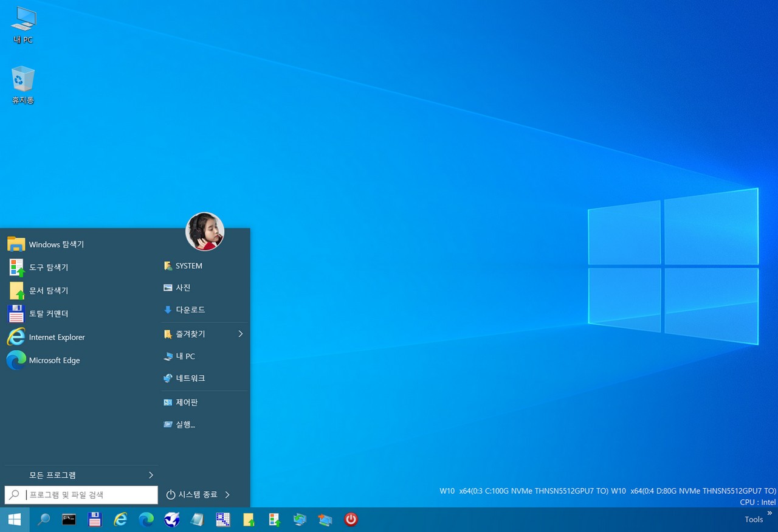Launch Command Prompt from the taskbar
Image resolution: width=778 pixels, height=532 pixels.
pos(69,519)
